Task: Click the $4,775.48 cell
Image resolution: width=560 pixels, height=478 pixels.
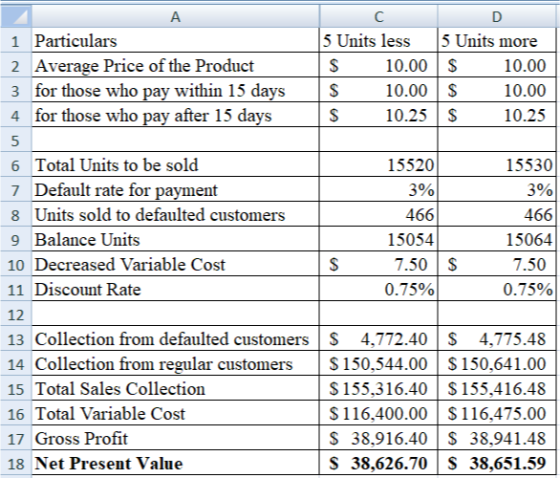Action: [x=497, y=339]
